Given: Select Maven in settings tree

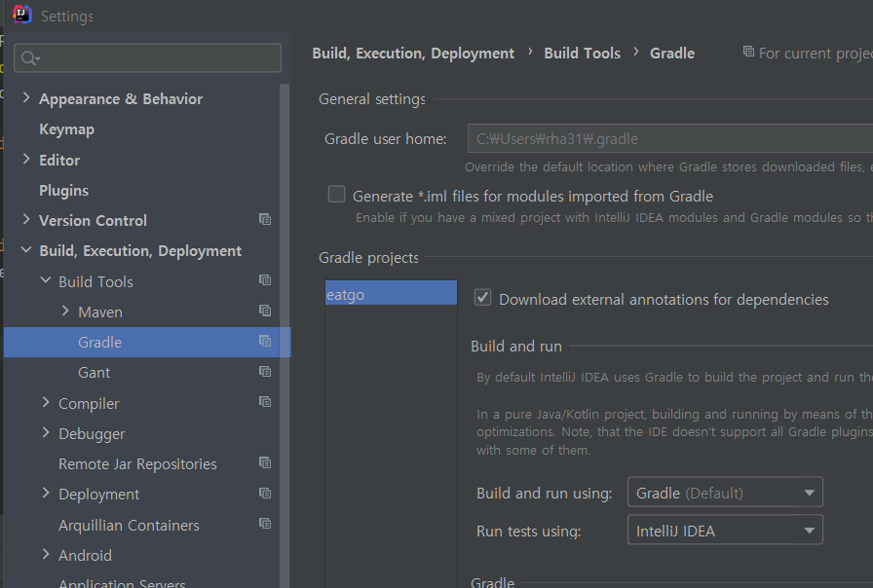Looking at the screenshot, I should point(100,312).
